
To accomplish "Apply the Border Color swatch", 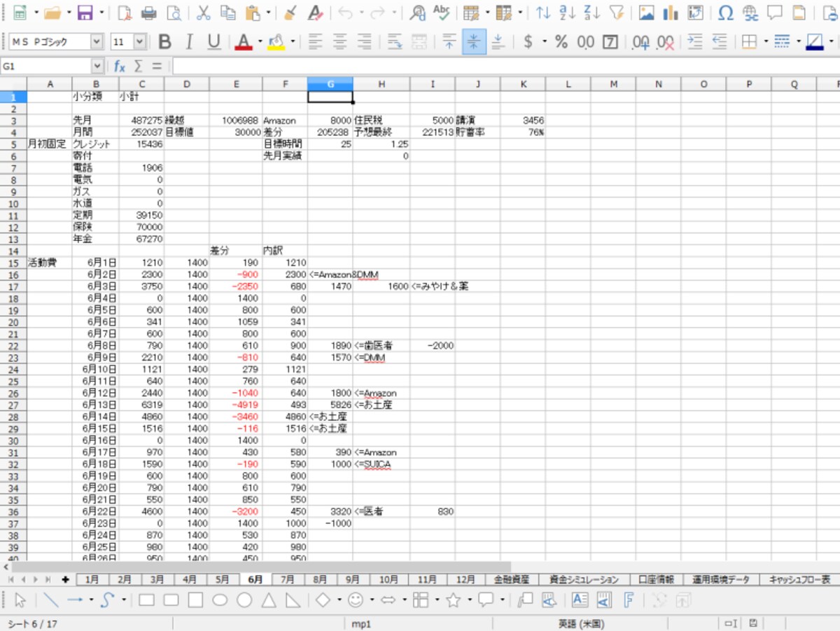I will [x=815, y=42].
